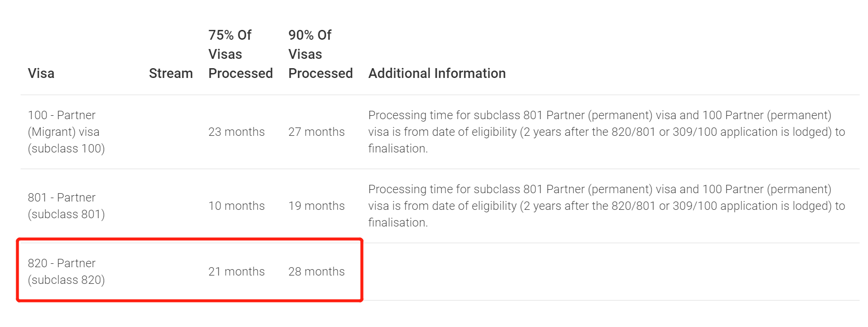The width and height of the screenshot is (868, 327).
Task: Select the 801 - Partner (subclass 801) cell
Action: tap(66, 206)
